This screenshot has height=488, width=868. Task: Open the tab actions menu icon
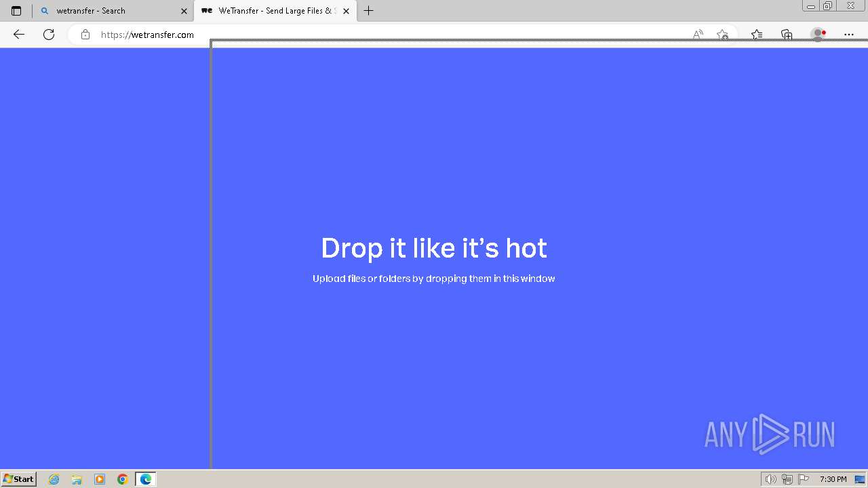(16, 11)
